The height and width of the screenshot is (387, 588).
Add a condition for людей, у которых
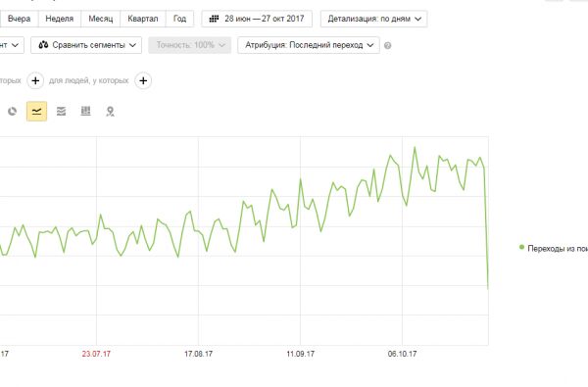(x=143, y=80)
